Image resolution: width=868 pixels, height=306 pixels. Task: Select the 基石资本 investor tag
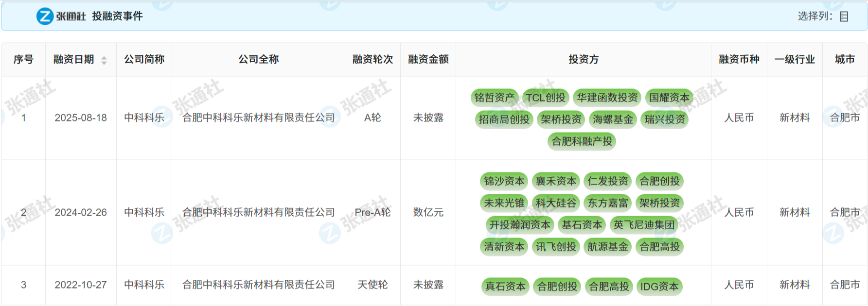coord(582,225)
